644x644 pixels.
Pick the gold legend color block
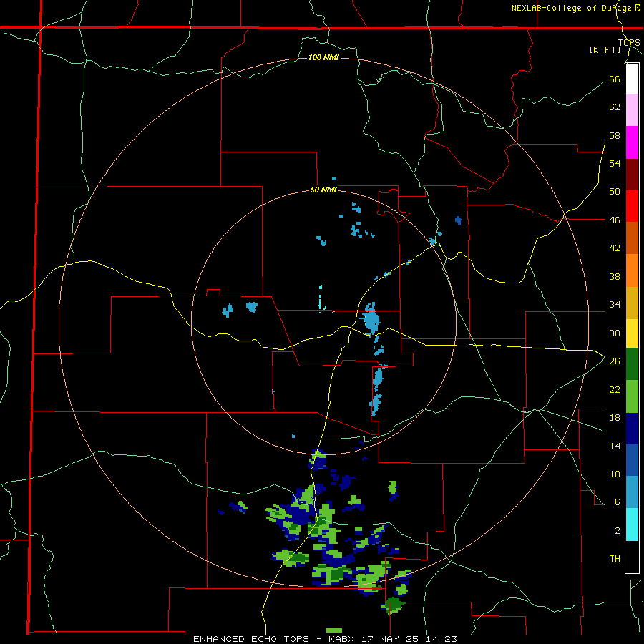pos(632,303)
